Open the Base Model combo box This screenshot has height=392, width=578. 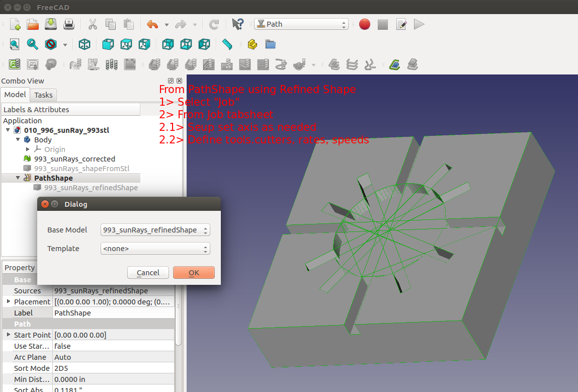pyautogui.click(x=155, y=230)
